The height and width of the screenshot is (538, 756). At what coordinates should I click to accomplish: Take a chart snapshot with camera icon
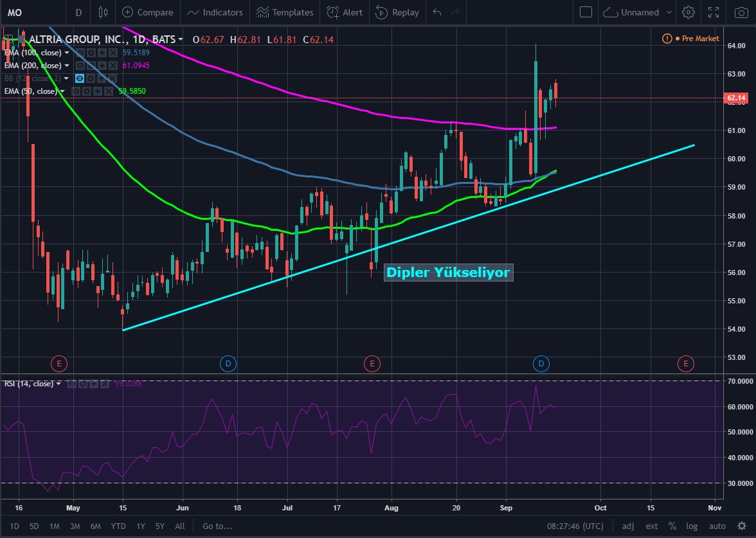tap(739, 12)
